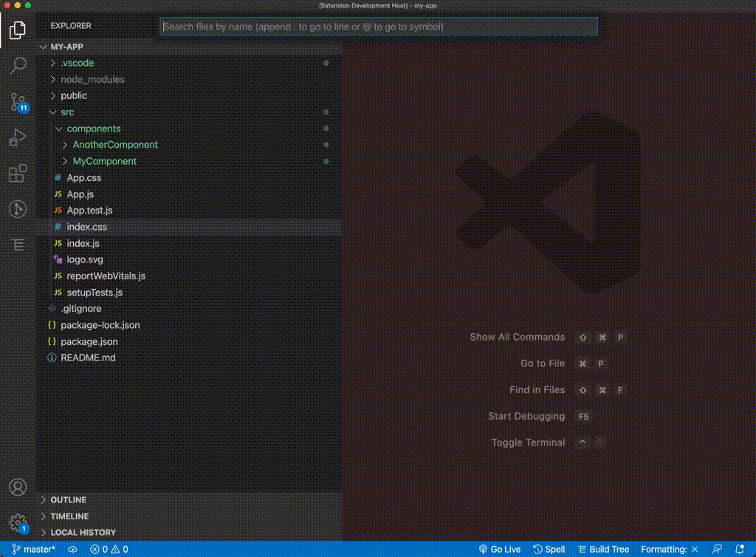This screenshot has height=557, width=756.
Task: Expand the .vscode folder
Action: [x=189, y=64]
